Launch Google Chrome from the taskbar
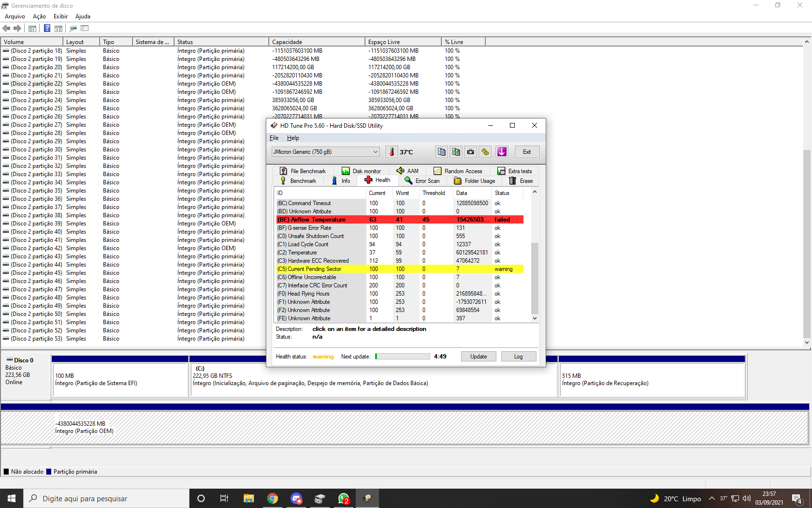The image size is (812, 508). [273, 498]
